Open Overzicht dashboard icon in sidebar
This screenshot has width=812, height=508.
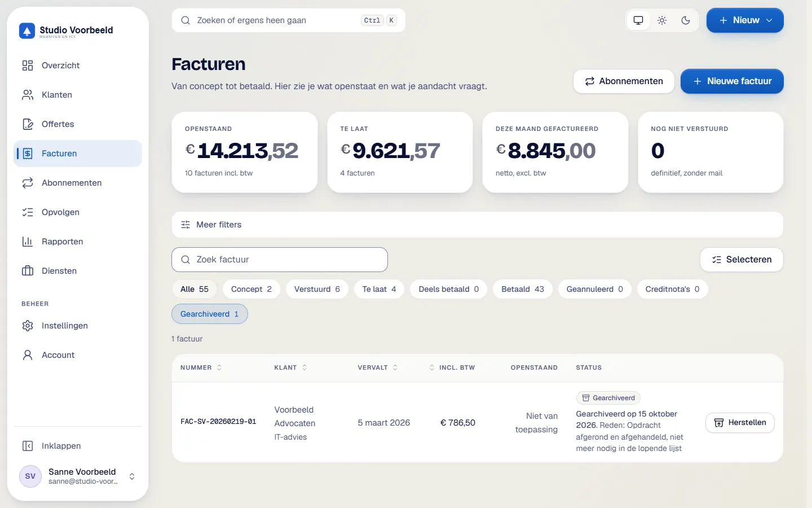[28, 65]
